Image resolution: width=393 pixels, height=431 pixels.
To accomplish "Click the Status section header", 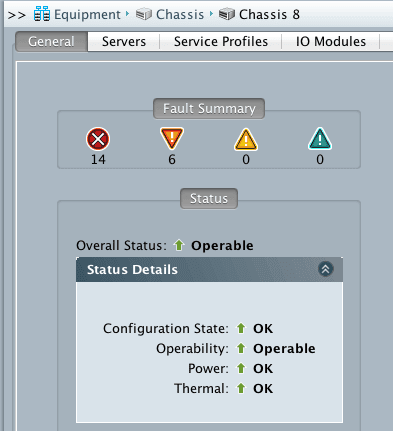I will coord(209,198).
